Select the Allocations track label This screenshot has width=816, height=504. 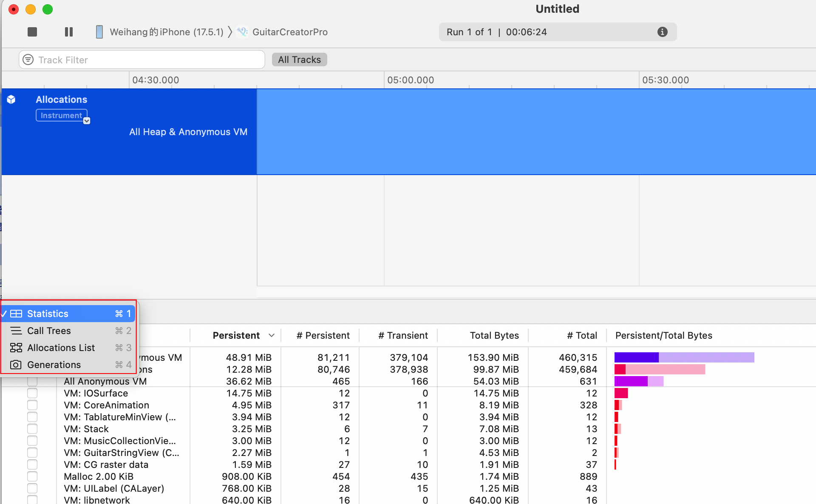(62, 99)
